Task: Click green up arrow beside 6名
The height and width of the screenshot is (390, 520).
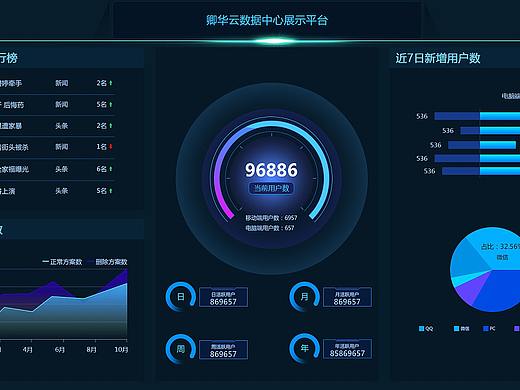Action: click(111, 169)
